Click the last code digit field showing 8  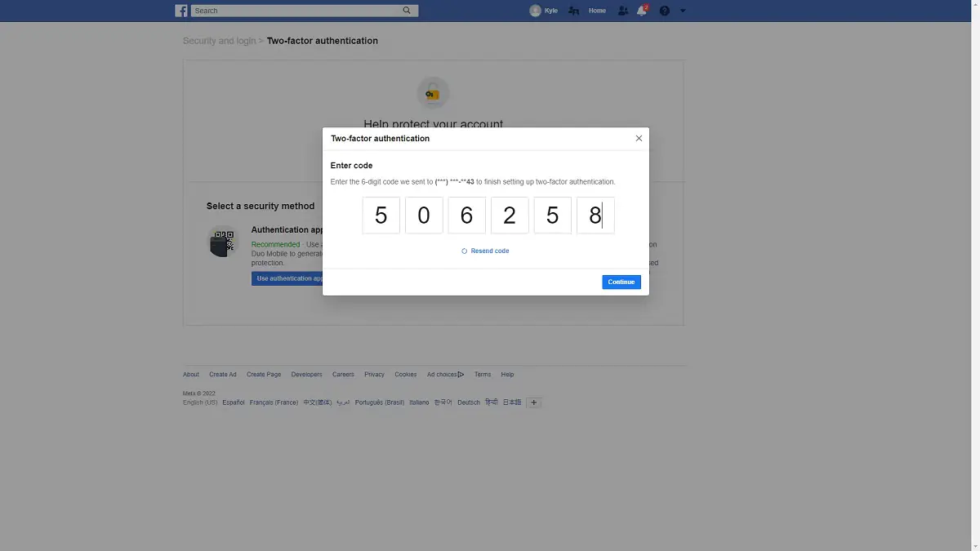coord(595,215)
